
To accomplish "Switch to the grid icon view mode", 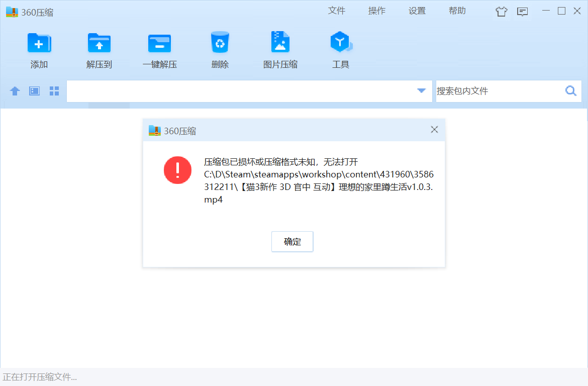I will [x=54, y=91].
